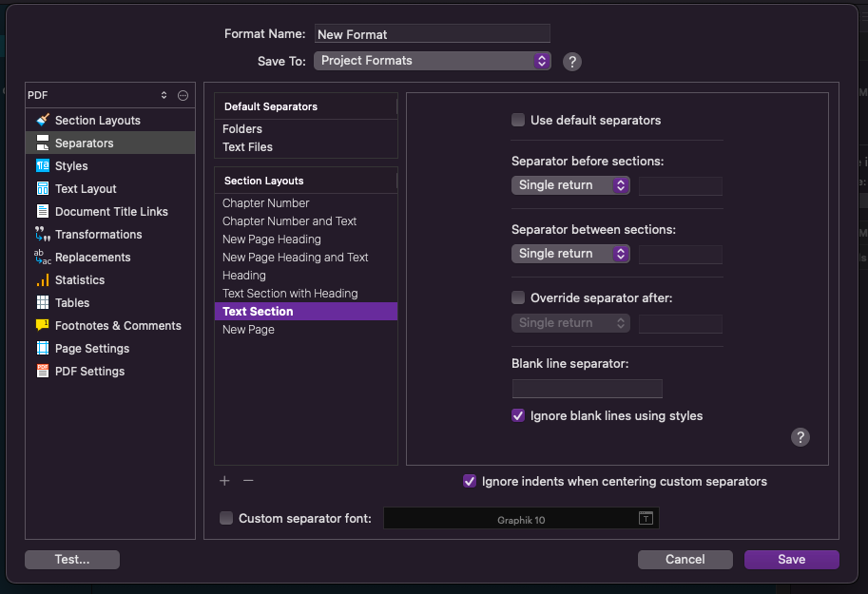
Task: Select Chapter Number and Text layout
Action: [x=290, y=220]
